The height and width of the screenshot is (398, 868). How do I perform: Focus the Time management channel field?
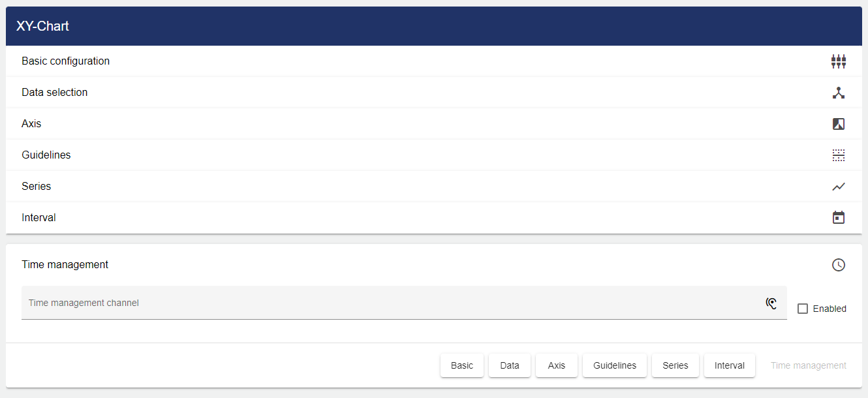point(392,303)
